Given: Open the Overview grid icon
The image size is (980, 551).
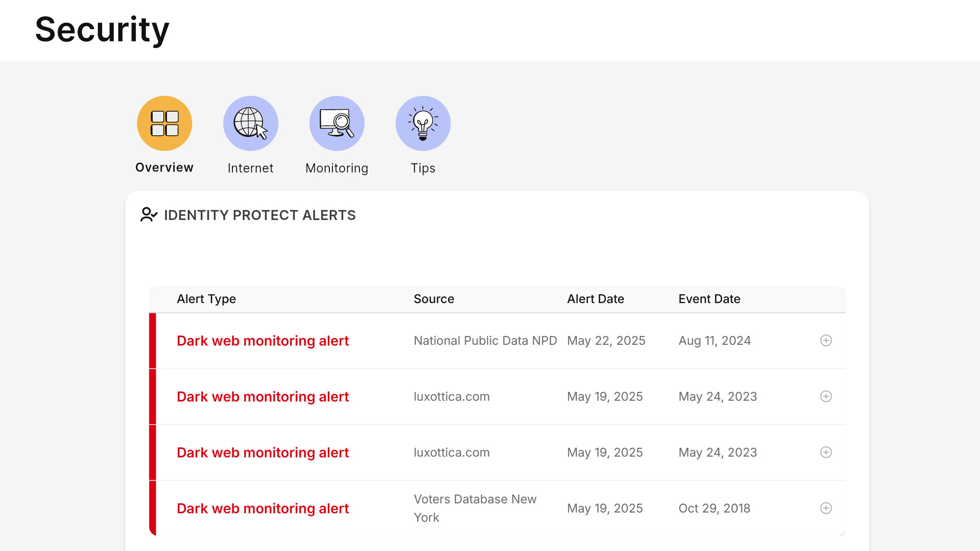Looking at the screenshot, I should (164, 123).
